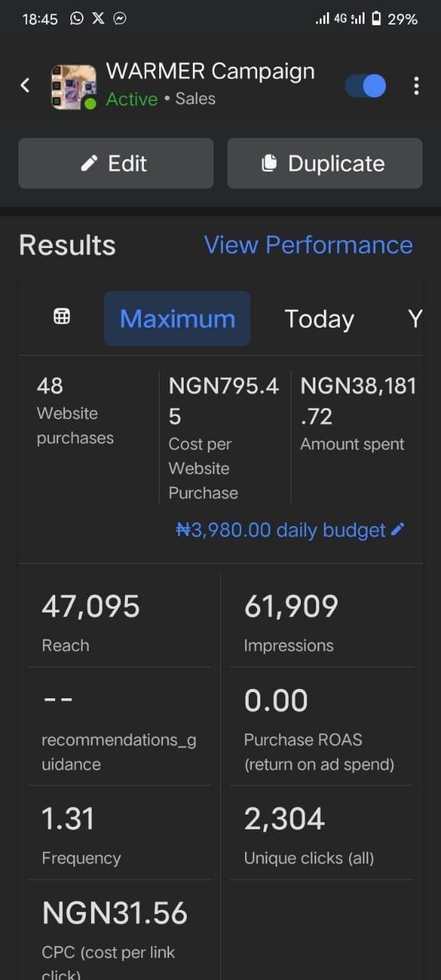Tap the table grid columns icon

coord(62,317)
